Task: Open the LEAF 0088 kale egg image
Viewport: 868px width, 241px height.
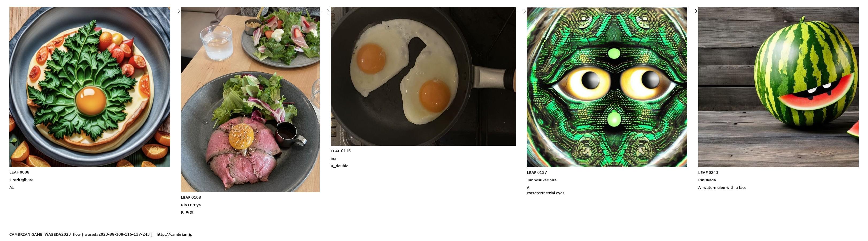Action: coord(90,87)
